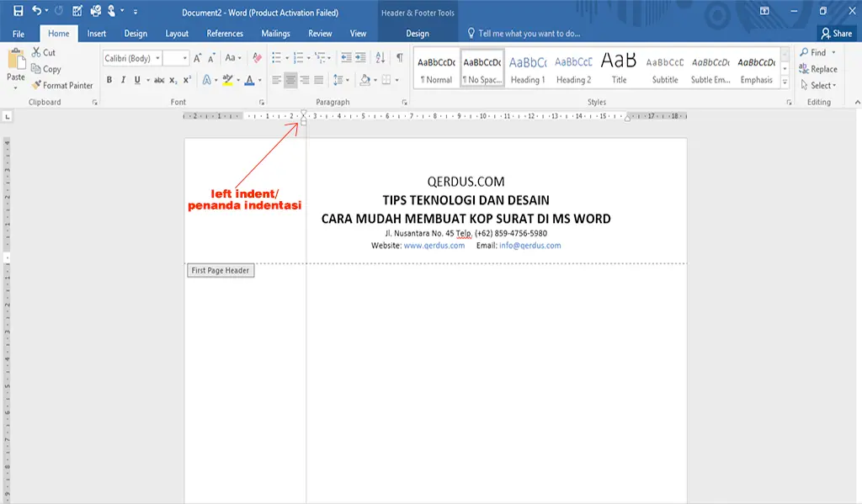Click the left indent marker on ruler
Image resolution: width=862 pixels, height=504 pixels.
coord(303,123)
